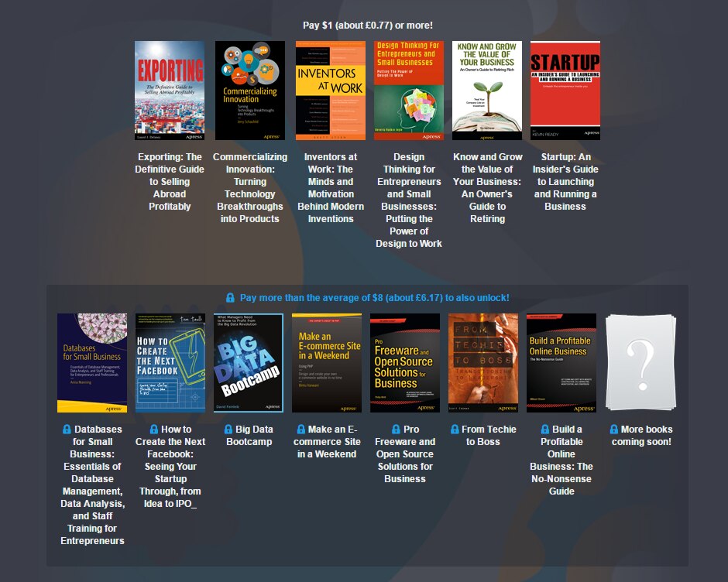Screen dimensions: 728x582
Task: Click the 'Profitable Online Business: The No-Nonsense Guide' title text
Action: (x=561, y=460)
